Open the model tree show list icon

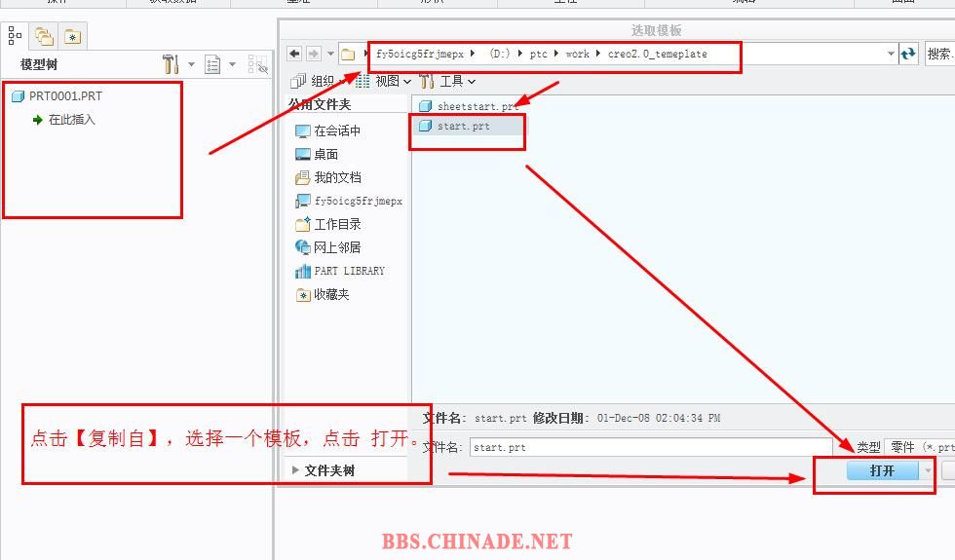pos(213,64)
